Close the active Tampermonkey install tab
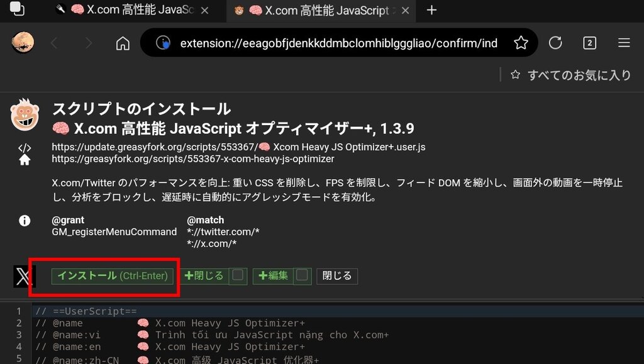 (406, 11)
